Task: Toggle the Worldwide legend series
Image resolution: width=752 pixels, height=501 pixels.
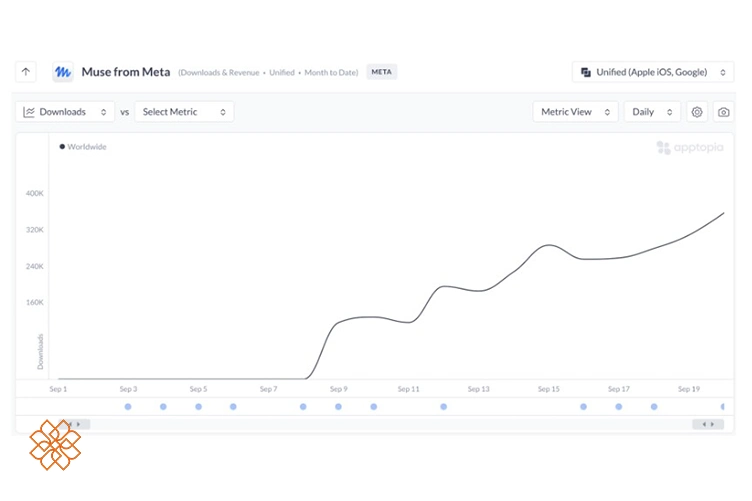Action: (83, 147)
